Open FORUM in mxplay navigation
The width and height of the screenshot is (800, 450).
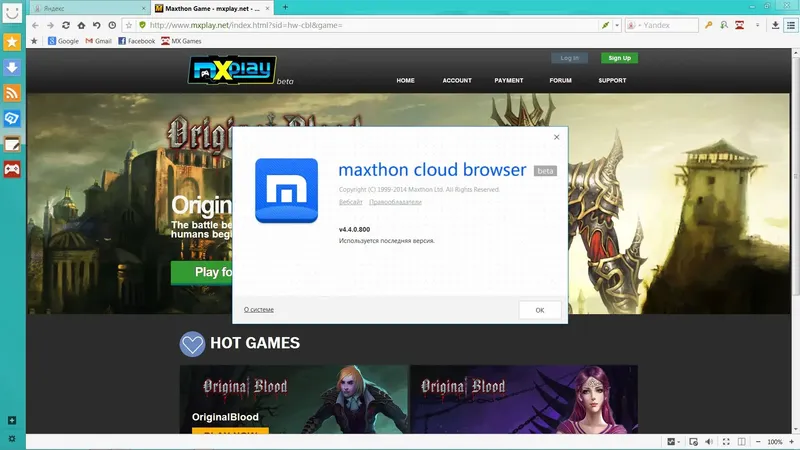tap(560, 81)
